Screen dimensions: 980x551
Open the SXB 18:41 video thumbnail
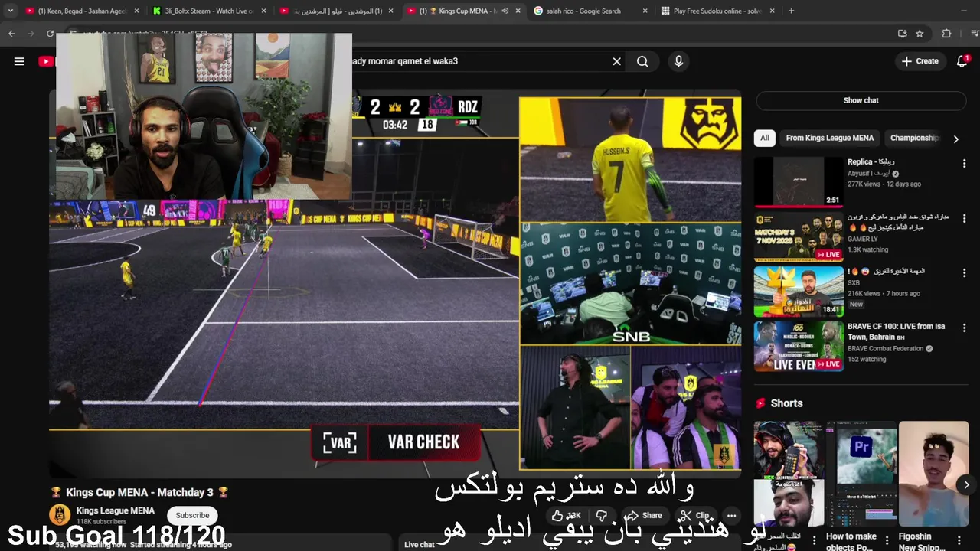[x=799, y=292]
